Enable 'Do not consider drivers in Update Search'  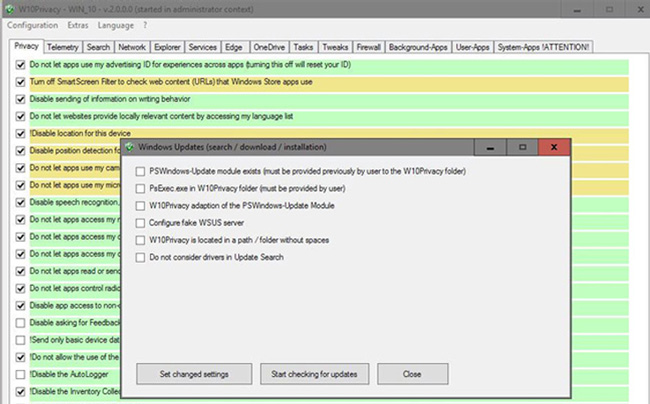[x=141, y=258]
